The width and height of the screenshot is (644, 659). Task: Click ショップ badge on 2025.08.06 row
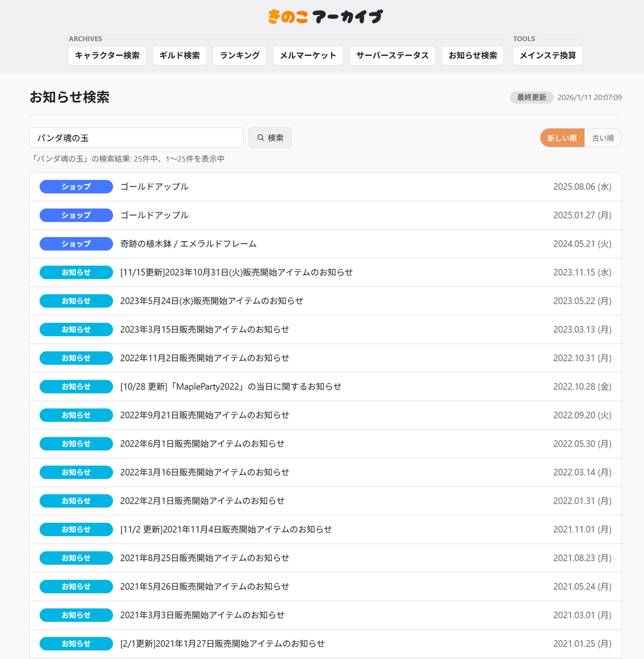coord(76,187)
